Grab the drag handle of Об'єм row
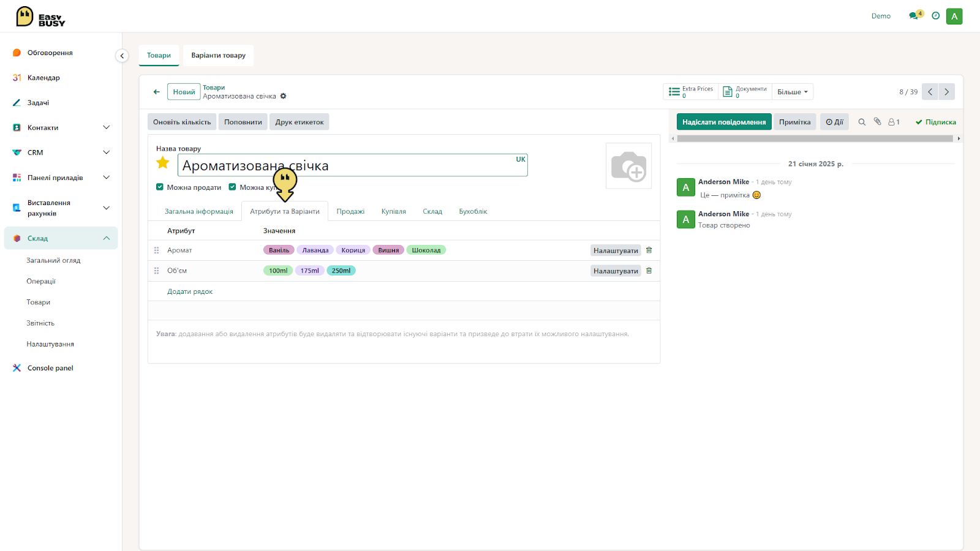Image resolution: width=980 pixels, height=551 pixels. (x=156, y=271)
